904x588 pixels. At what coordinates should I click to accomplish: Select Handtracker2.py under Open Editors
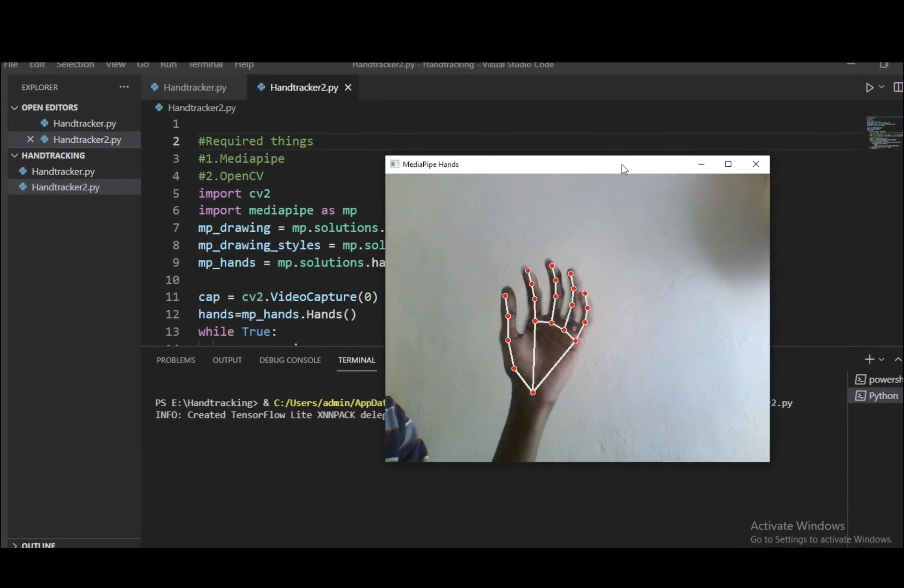coord(87,139)
